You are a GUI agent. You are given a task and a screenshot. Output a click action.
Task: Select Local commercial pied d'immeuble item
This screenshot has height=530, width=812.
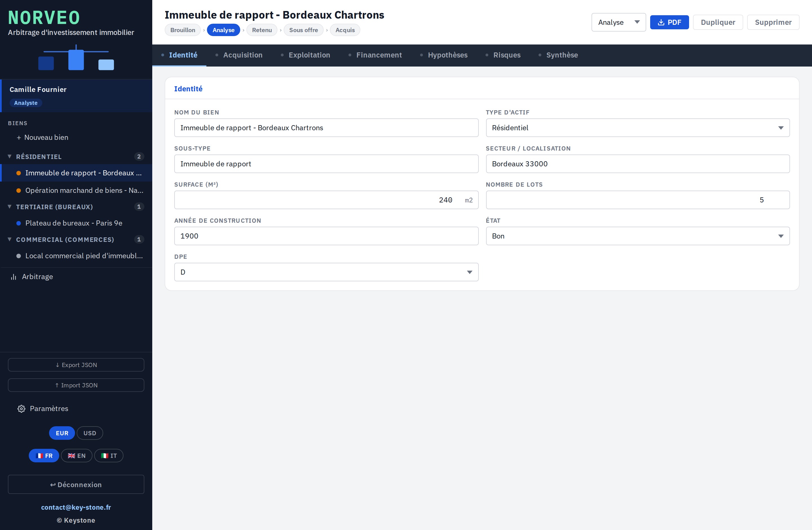(x=76, y=256)
